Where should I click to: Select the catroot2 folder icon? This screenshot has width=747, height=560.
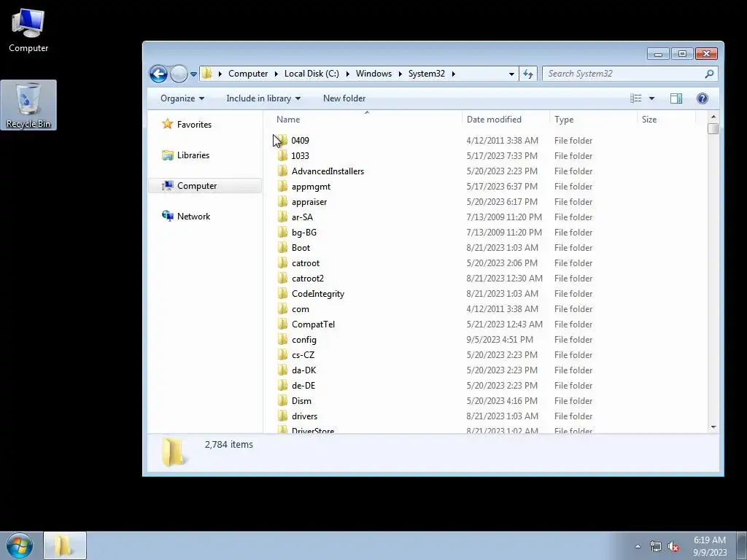click(283, 278)
